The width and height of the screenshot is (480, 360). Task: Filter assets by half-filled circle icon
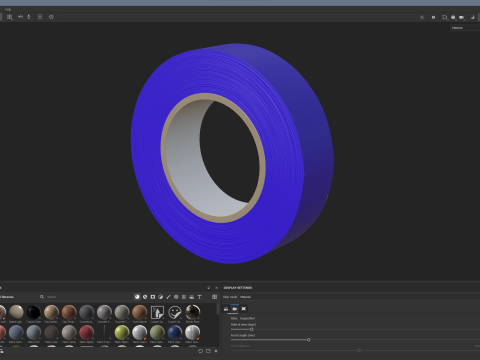[161, 297]
